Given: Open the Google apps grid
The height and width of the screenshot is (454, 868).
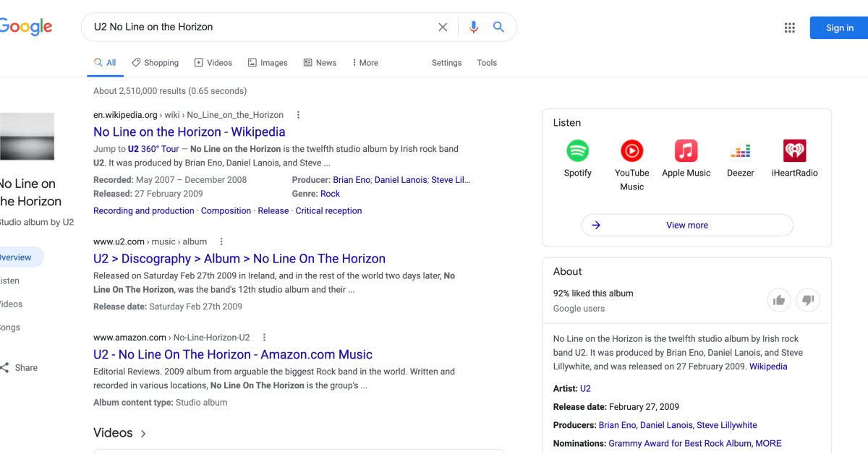Looking at the screenshot, I should click(789, 27).
